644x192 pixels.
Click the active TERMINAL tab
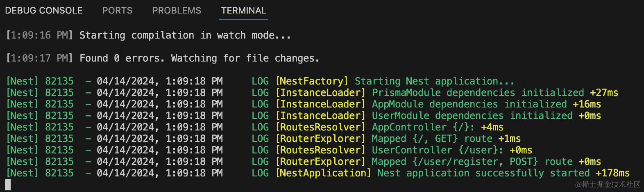pyautogui.click(x=243, y=11)
